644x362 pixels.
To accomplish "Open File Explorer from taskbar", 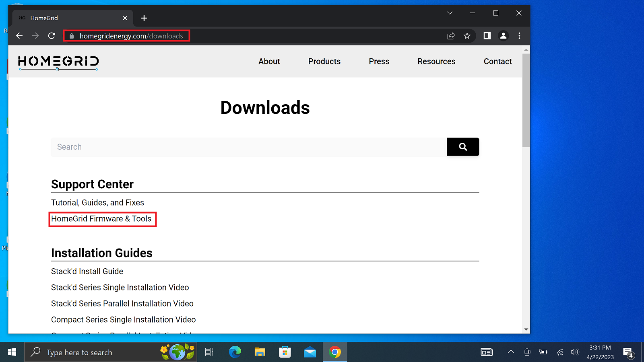I will point(260,352).
